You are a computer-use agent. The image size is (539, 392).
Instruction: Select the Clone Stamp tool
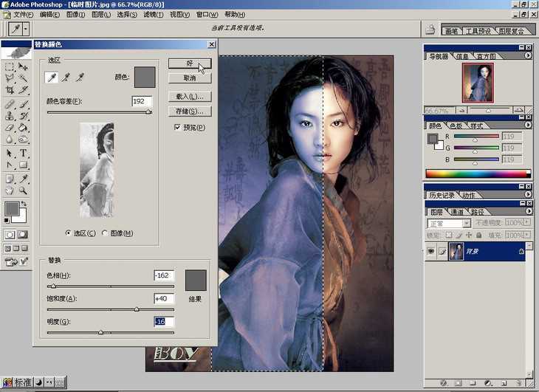(x=10, y=116)
